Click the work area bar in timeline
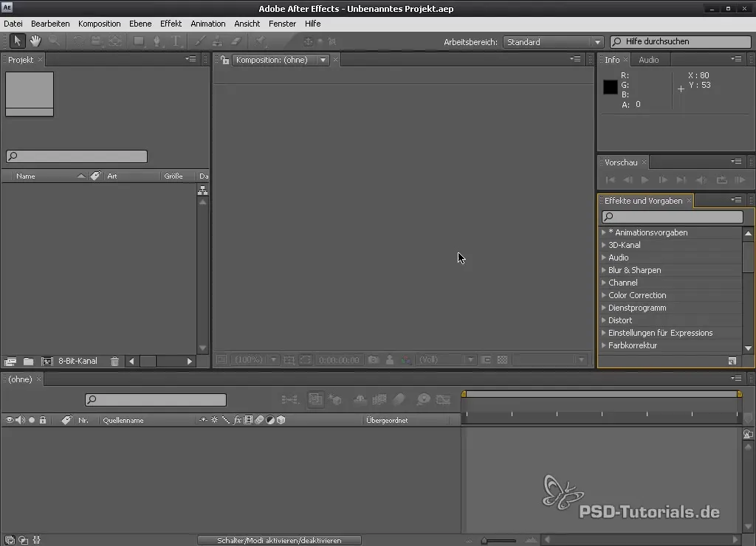The image size is (756, 546). point(602,394)
